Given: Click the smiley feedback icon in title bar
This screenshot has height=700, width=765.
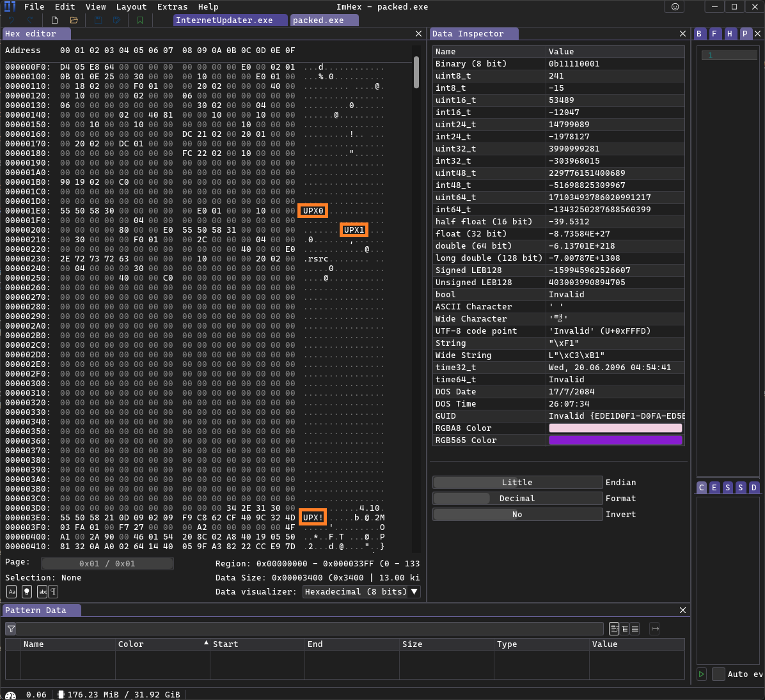Looking at the screenshot, I should pos(674,7).
